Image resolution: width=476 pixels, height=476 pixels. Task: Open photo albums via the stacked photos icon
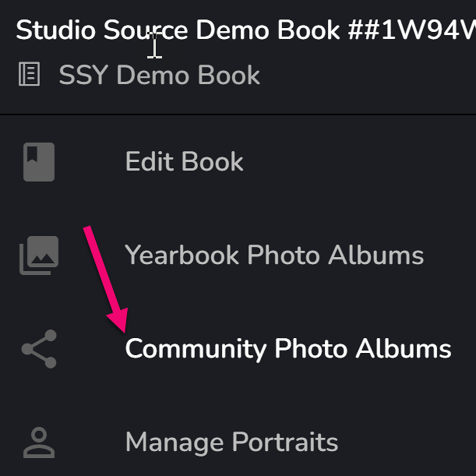pyautogui.click(x=39, y=255)
